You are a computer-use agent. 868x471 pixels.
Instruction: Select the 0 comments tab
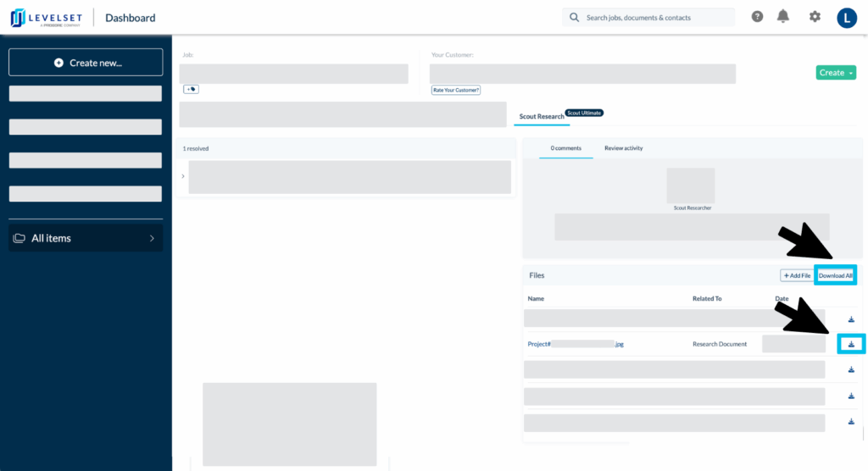[x=565, y=148]
